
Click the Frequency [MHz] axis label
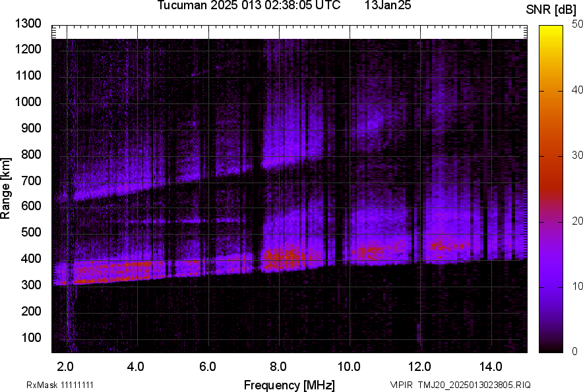288,385
